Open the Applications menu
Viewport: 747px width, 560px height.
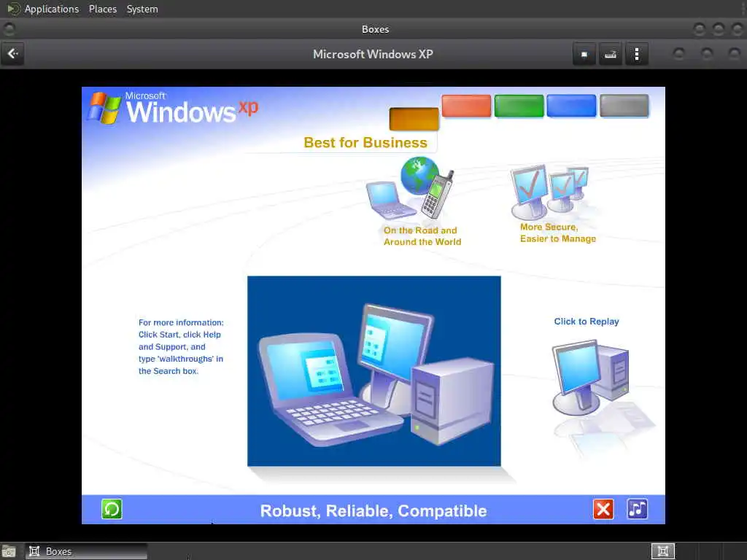point(52,9)
